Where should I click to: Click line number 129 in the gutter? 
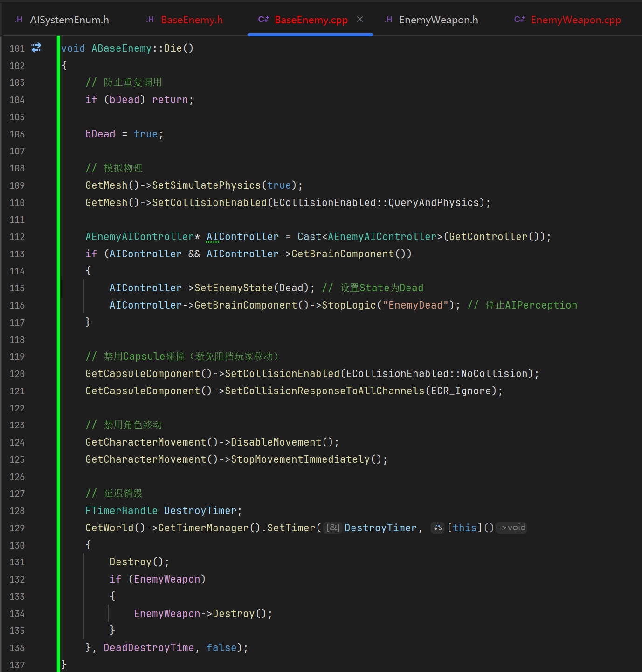[x=17, y=528]
